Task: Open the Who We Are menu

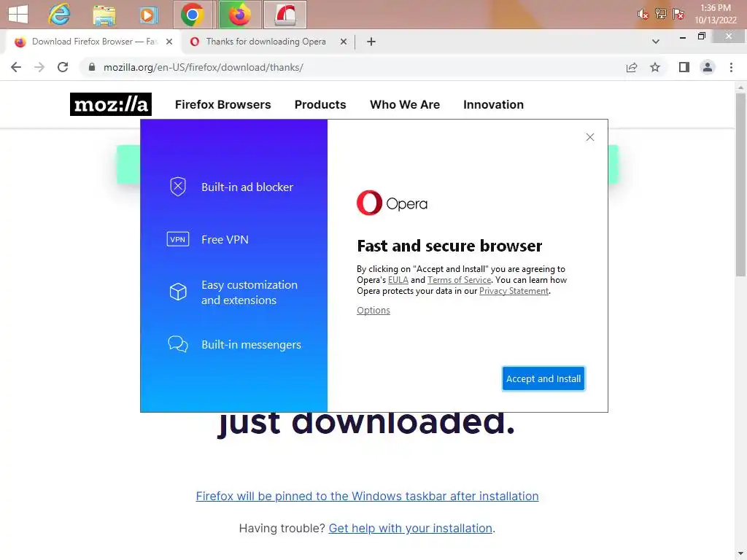Action: [405, 105]
